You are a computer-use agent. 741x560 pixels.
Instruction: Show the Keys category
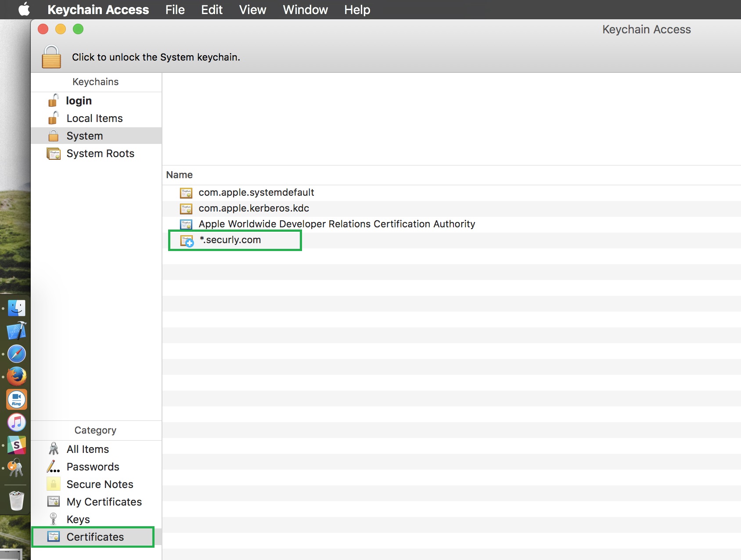pyautogui.click(x=96, y=520)
